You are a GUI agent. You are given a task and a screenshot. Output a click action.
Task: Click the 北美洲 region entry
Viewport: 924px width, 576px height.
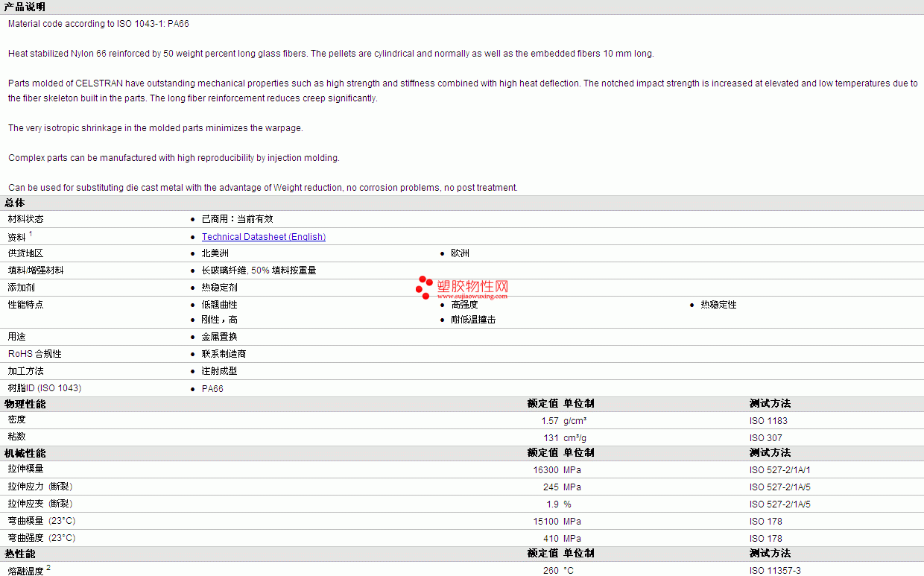click(x=215, y=253)
